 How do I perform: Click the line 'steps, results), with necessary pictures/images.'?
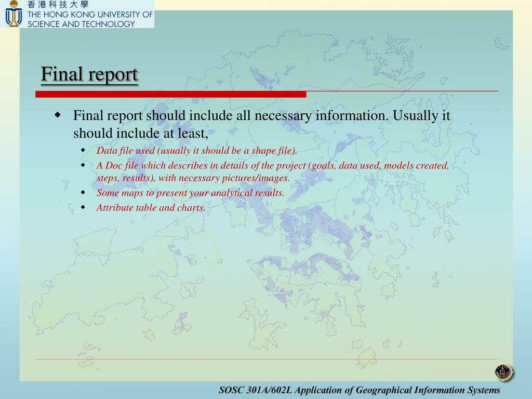(193, 178)
